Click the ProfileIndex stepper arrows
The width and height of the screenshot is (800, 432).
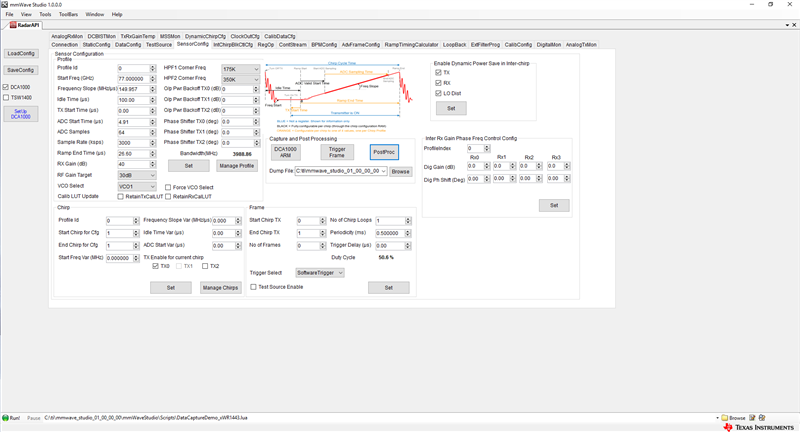tap(487, 148)
